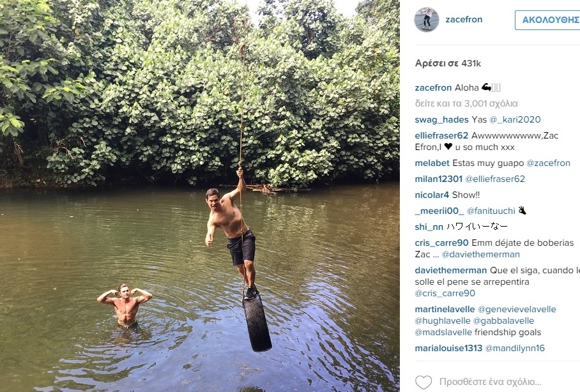The width and height of the screenshot is (580, 392).
Task: Click the @genevievelavelle mention
Action: 517,309
